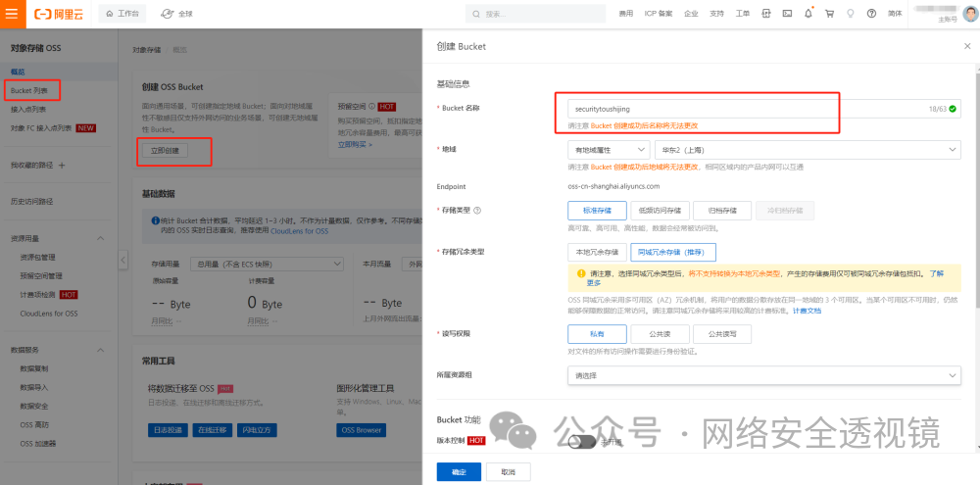
Task: Set read/write permission to 公共读写
Action: pyautogui.click(x=722, y=334)
